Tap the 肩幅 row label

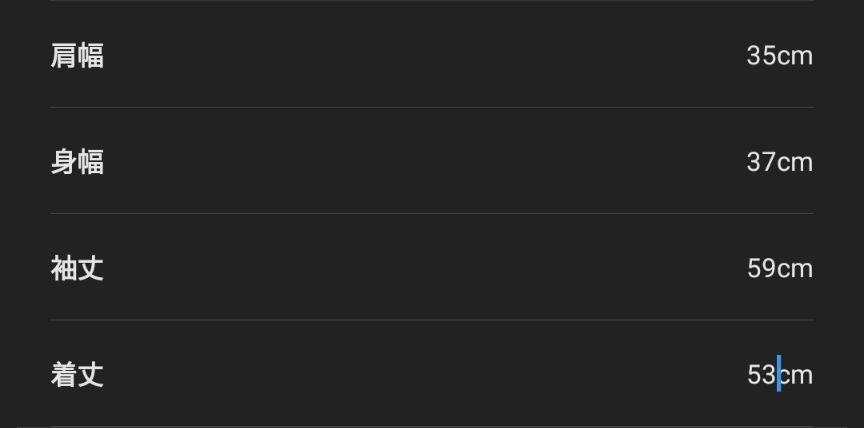(x=77, y=56)
